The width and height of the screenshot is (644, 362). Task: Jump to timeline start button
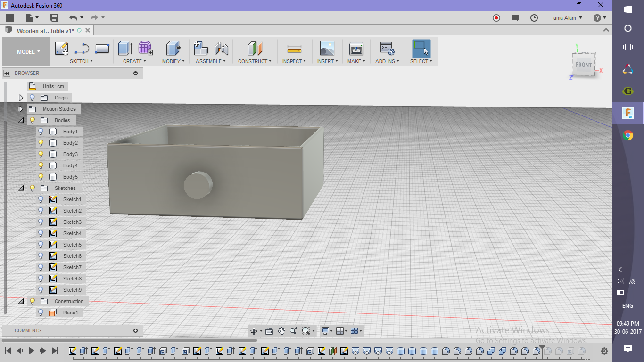[8, 351]
